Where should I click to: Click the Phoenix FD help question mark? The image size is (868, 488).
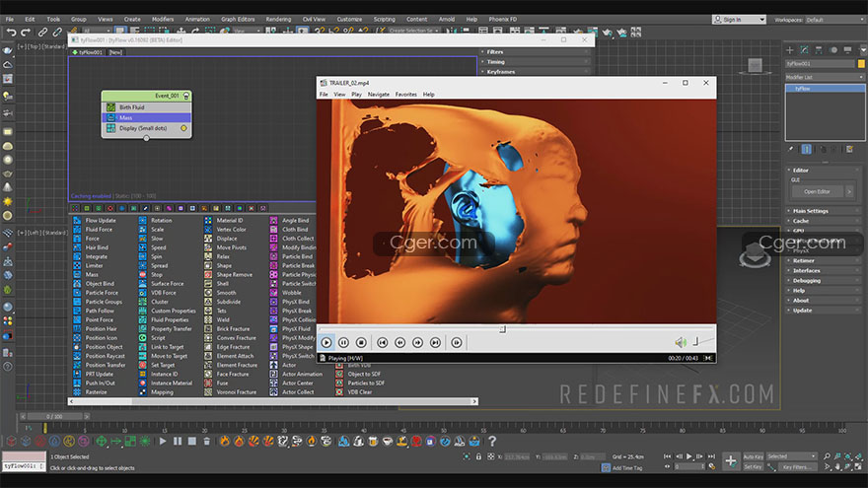tap(492, 441)
